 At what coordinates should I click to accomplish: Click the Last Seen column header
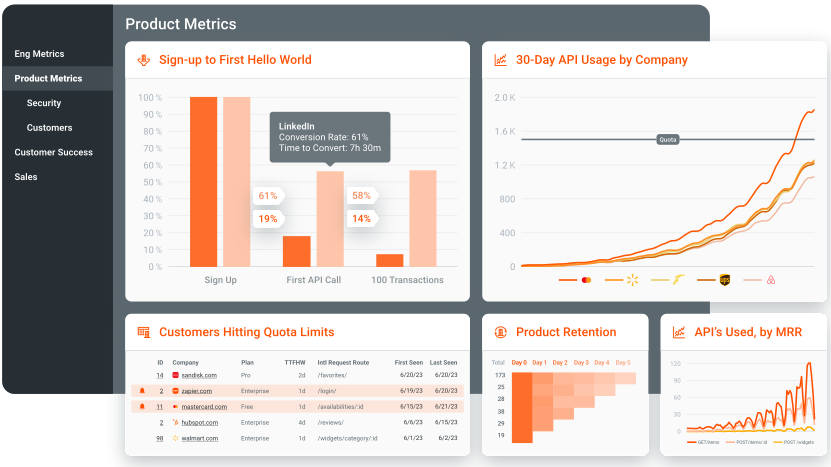click(444, 363)
